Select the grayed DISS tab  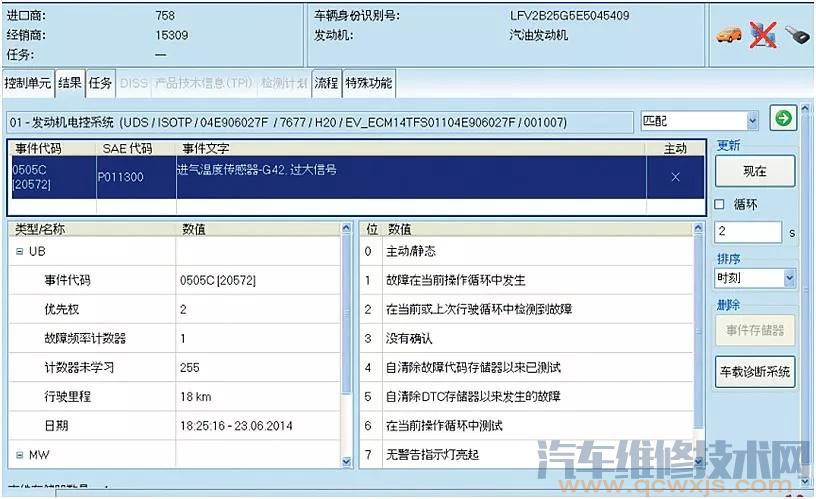[x=134, y=83]
